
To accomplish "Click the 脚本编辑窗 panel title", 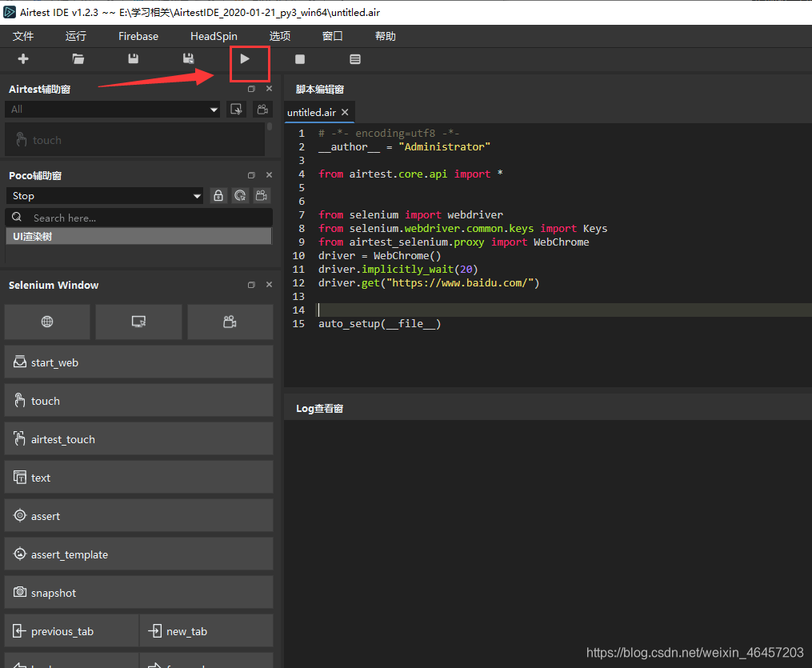I will (319, 89).
